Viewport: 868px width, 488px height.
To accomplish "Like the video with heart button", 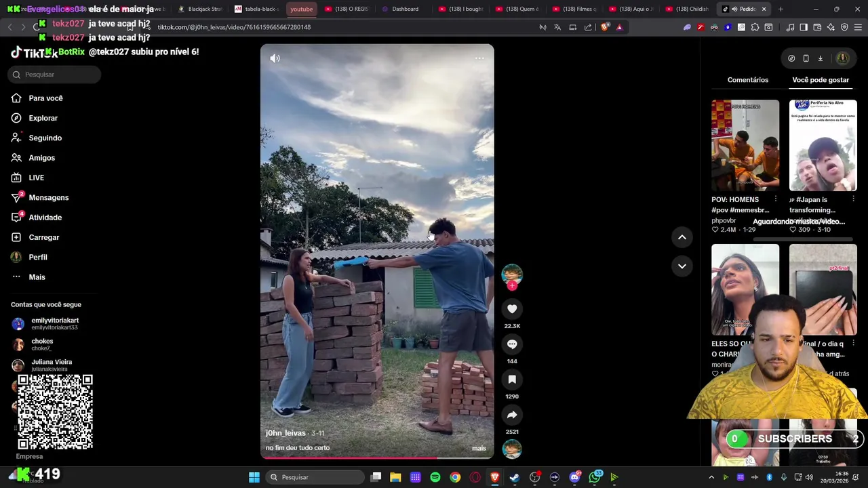I will tap(512, 309).
